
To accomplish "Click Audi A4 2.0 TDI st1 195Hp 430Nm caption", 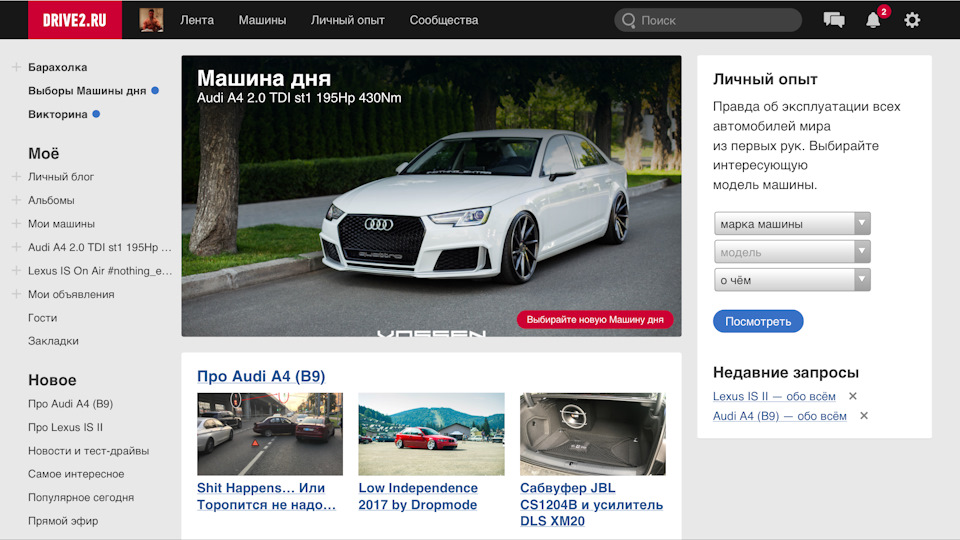I will (299, 98).
